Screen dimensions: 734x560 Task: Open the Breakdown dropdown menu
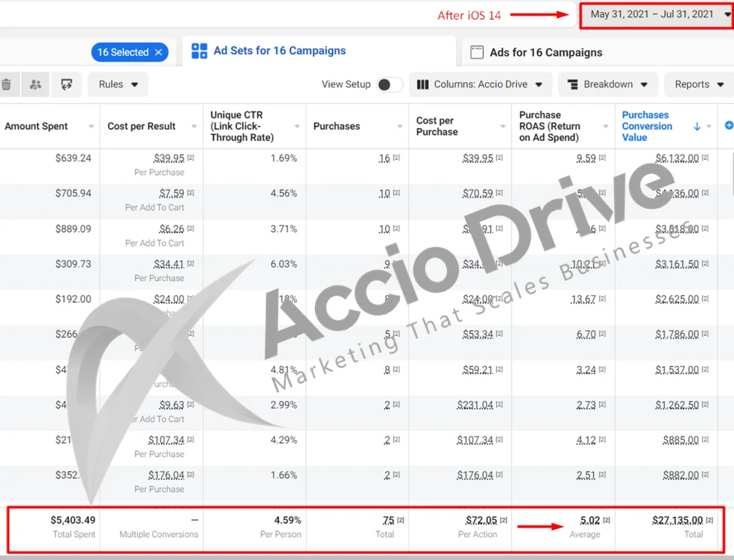coord(607,84)
